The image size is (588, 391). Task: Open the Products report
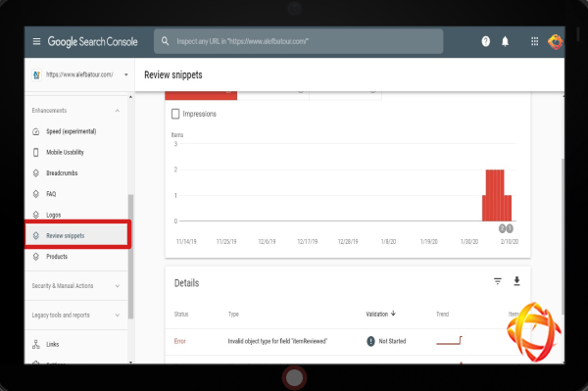pos(57,257)
